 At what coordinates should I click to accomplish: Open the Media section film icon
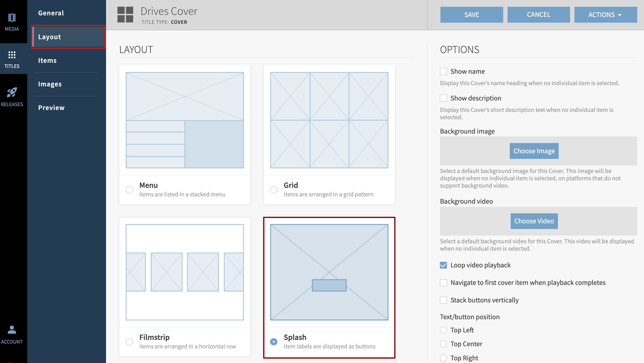coord(12,18)
